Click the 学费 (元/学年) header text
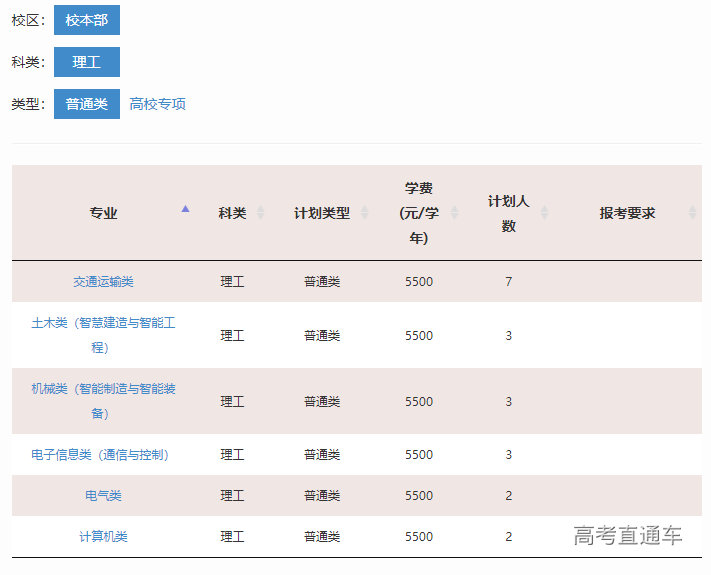This screenshot has height=575, width=711. coord(418,213)
